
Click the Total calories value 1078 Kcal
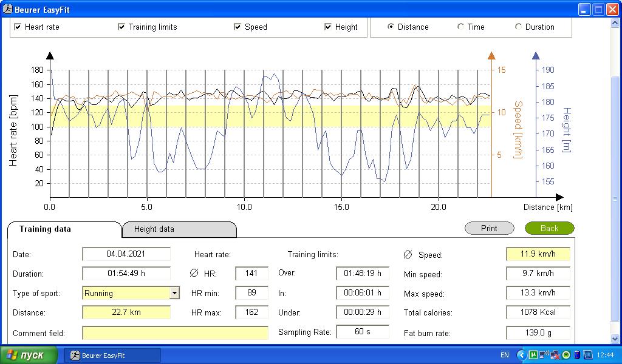(x=538, y=312)
